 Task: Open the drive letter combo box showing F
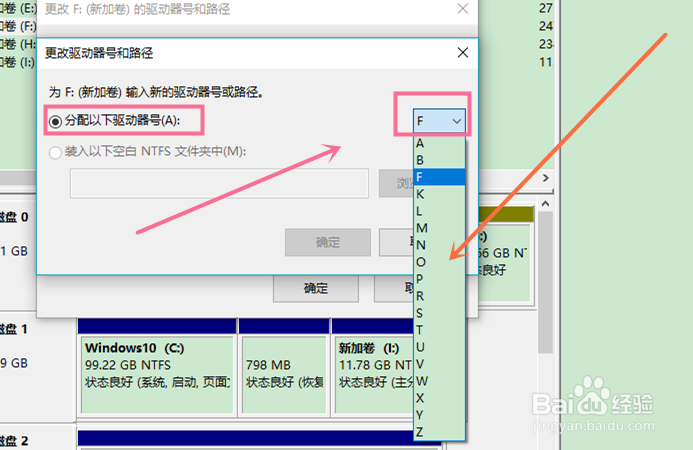click(x=439, y=121)
